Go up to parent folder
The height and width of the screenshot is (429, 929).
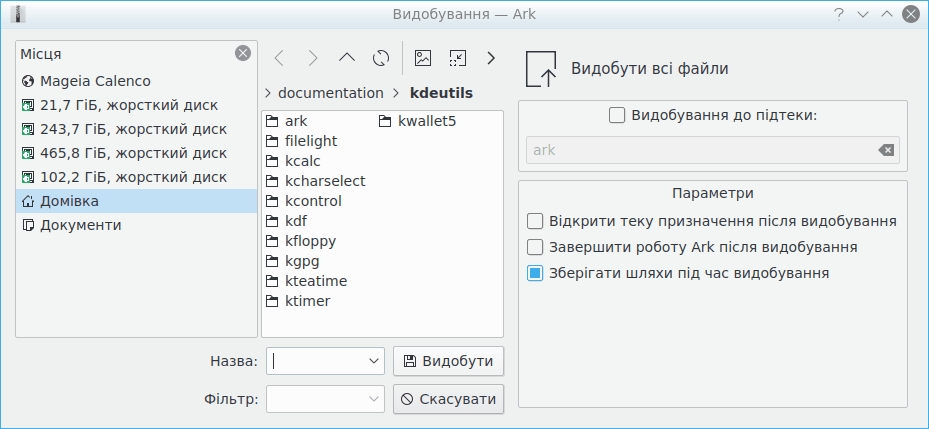point(347,58)
